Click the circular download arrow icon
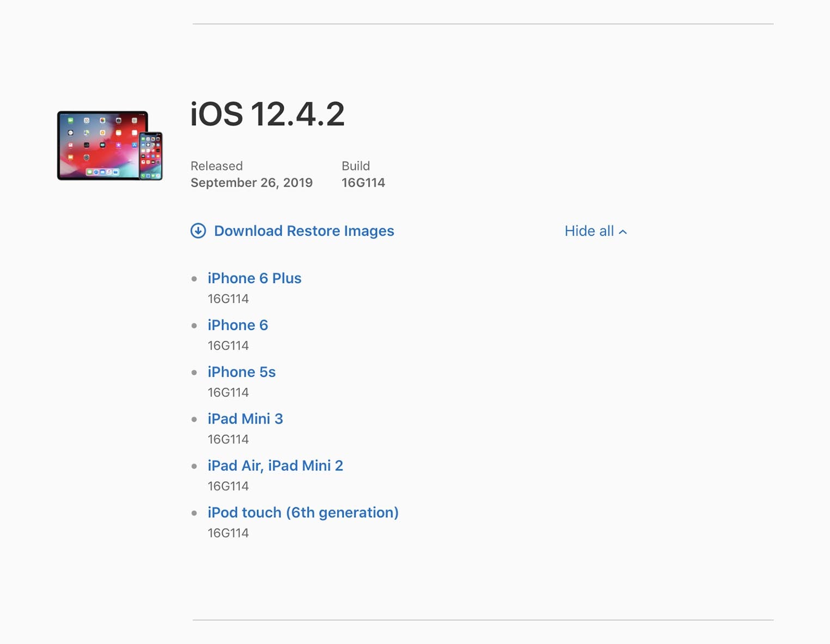Viewport: 830px width, 644px height. coord(199,231)
